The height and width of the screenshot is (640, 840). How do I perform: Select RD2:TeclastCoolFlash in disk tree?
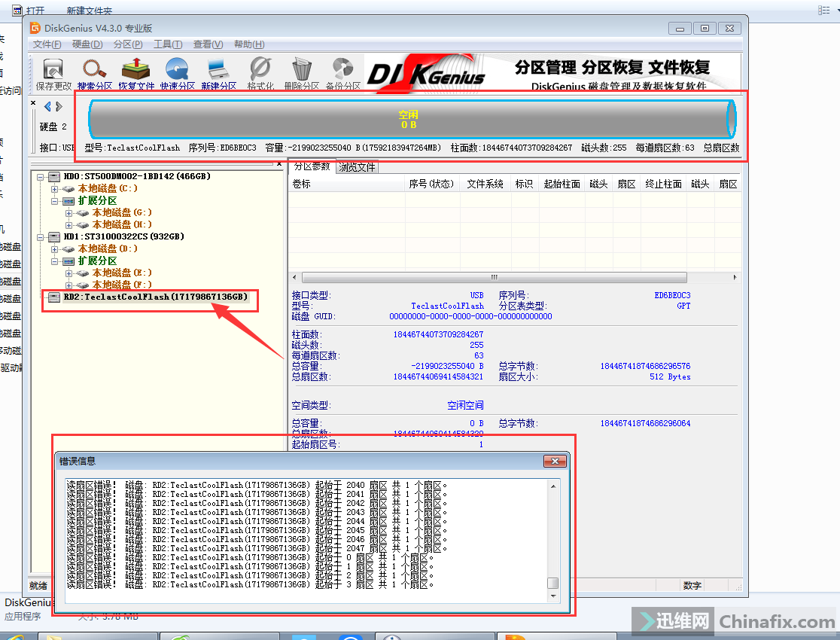155,297
